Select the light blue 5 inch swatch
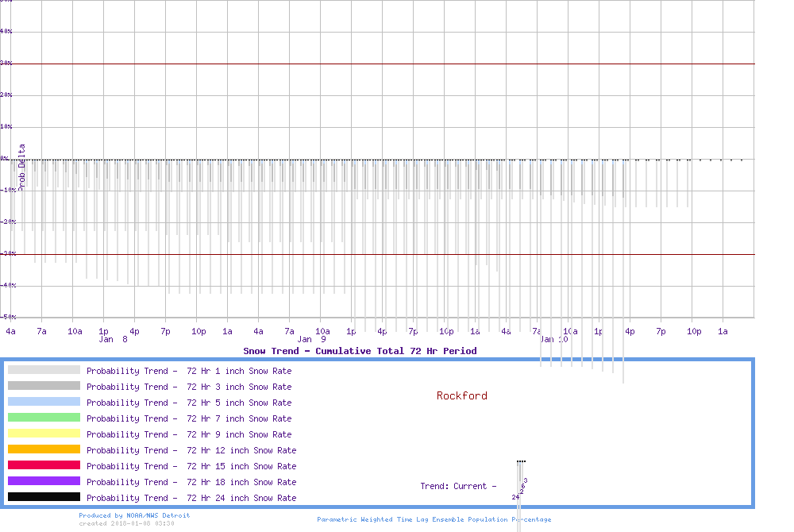This screenshot has height=532, width=794. click(44, 402)
